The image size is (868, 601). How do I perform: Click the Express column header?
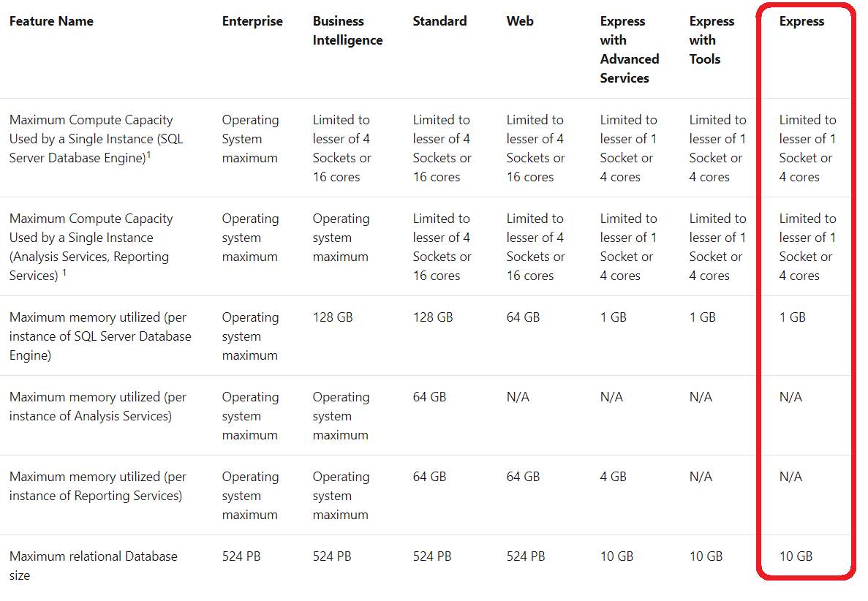801,22
